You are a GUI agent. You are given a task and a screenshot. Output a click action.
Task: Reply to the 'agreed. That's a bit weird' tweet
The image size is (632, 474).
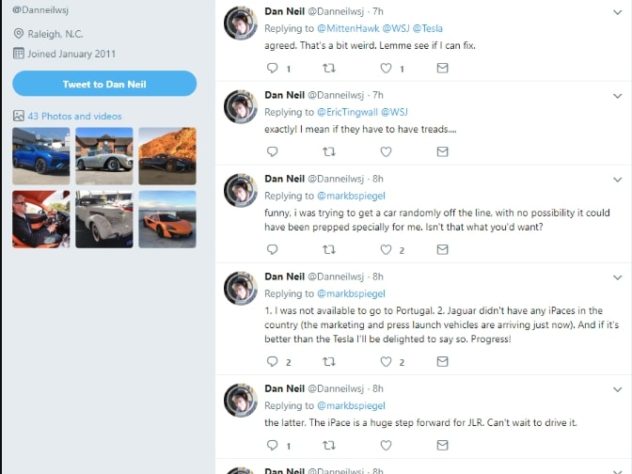coord(273,68)
